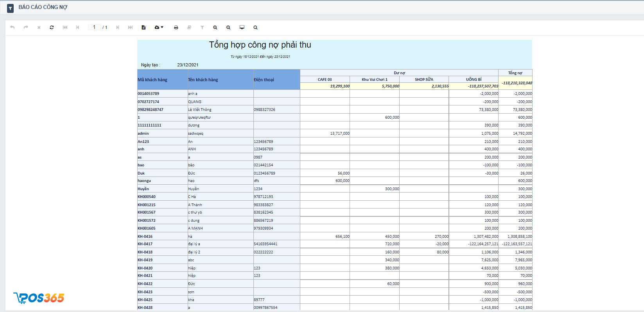Click phone number 0988327326
This screenshot has width=644, height=312.
click(265, 110)
